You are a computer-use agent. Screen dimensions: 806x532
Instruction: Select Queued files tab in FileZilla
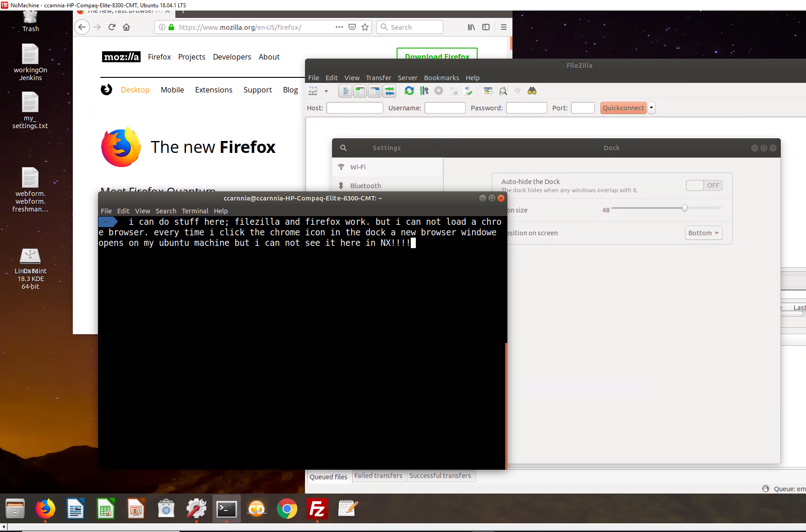tap(329, 477)
